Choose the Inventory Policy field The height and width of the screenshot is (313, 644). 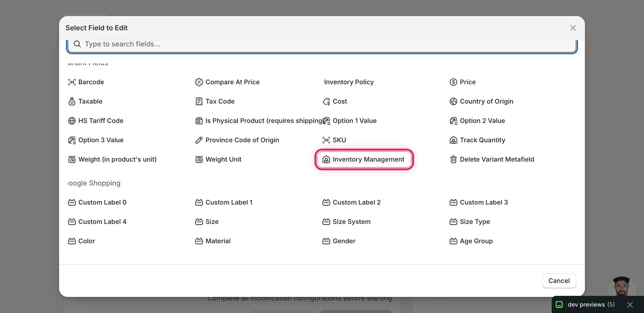(x=349, y=82)
